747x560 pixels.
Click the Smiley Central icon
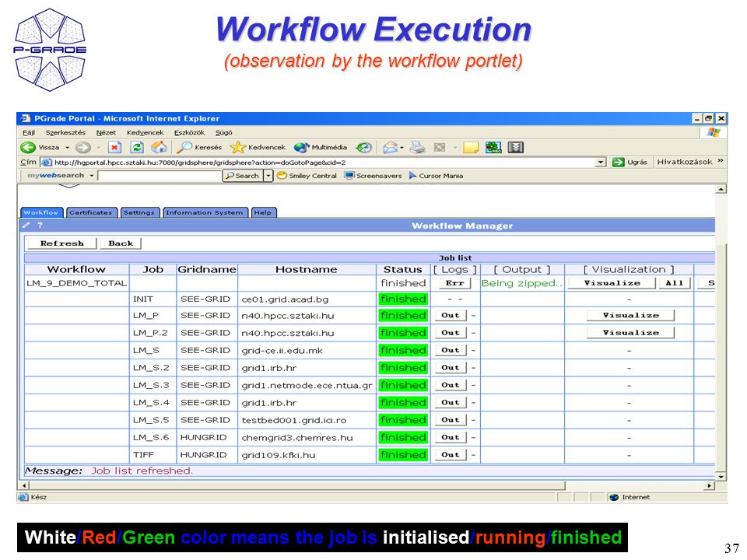click(282, 176)
